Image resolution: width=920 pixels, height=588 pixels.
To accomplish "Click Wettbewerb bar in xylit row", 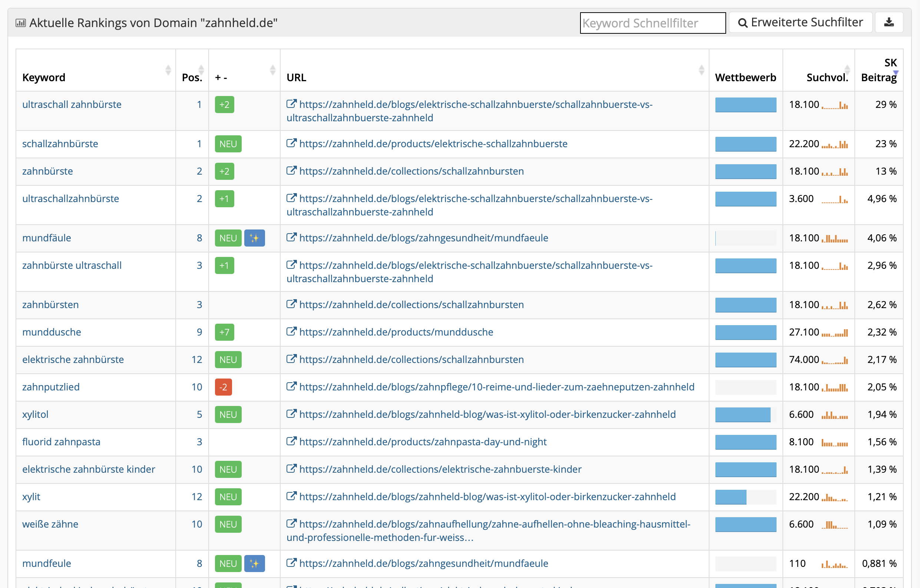I will (x=745, y=497).
